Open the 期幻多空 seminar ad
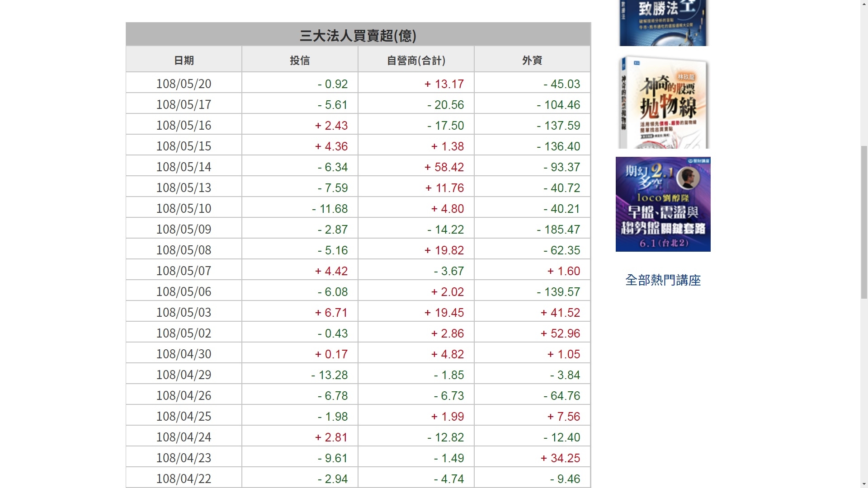Screen dimensions: 868x488 point(663,204)
